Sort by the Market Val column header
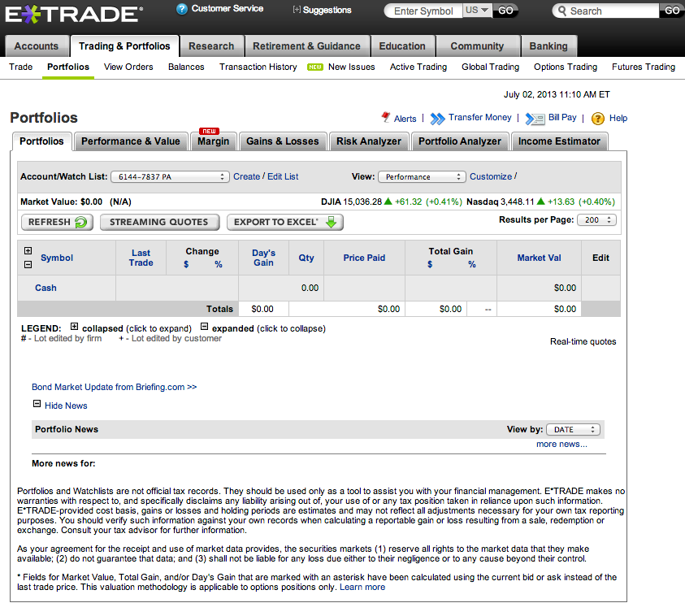Screen dimensions: 685x616 539,258
